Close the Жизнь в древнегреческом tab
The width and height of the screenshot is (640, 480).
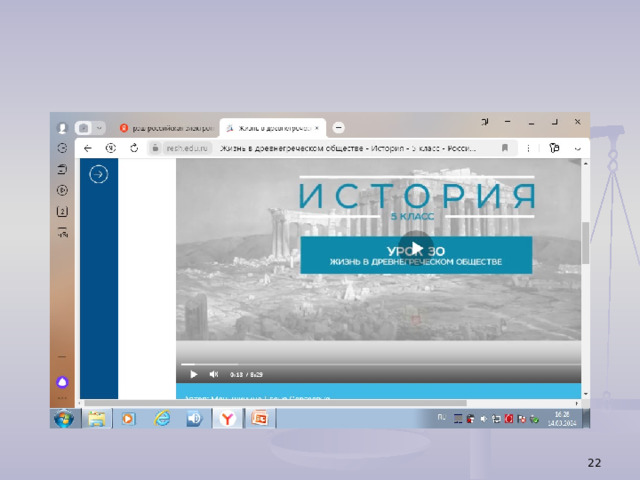pos(317,128)
